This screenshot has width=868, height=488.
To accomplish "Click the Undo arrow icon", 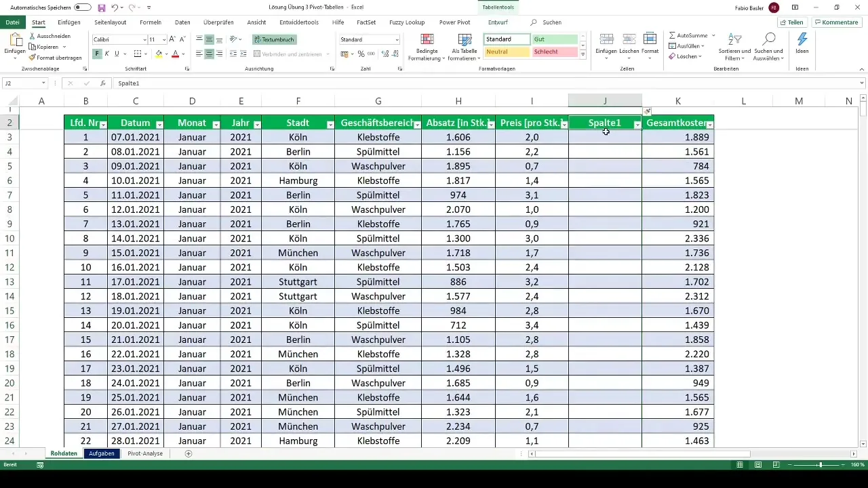I will pyautogui.click(x=115, y=7).
